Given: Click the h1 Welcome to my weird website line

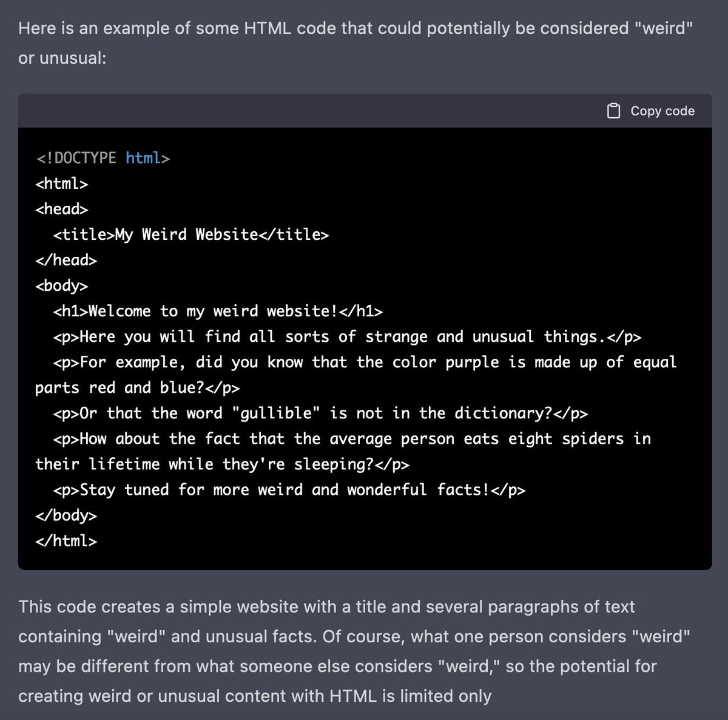Looking at the screenshot, I should [218, 311].
